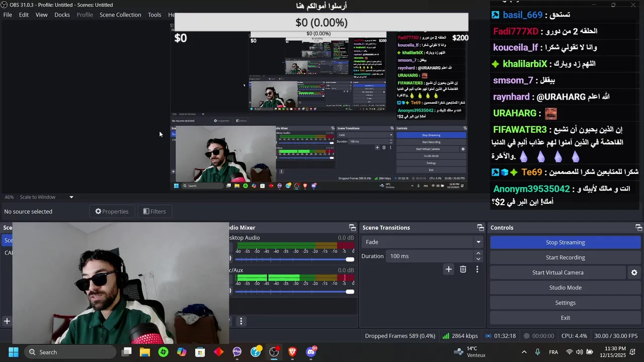Launch Copilot from the taskbar
The image size is (644, 362).
click(182, 352)
